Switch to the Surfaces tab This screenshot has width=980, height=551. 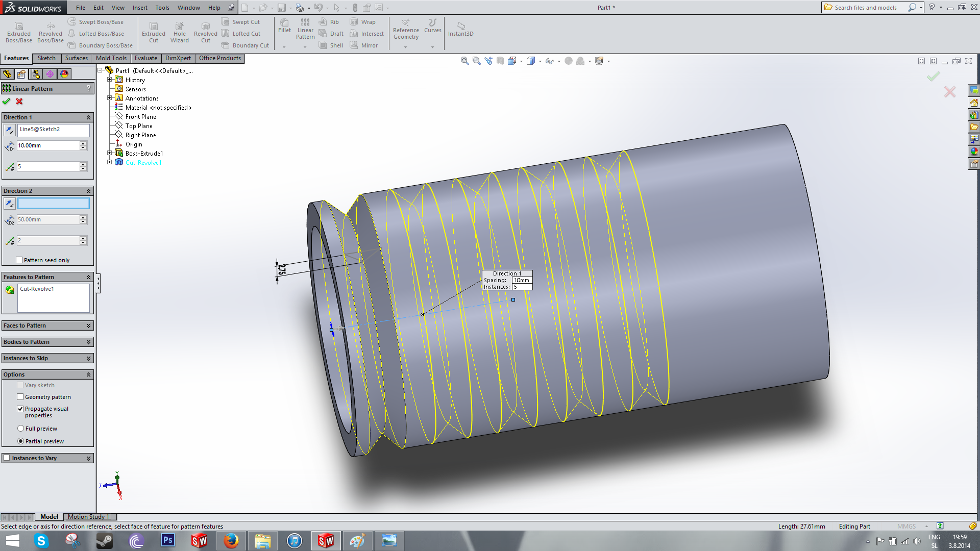coord(77,58)
